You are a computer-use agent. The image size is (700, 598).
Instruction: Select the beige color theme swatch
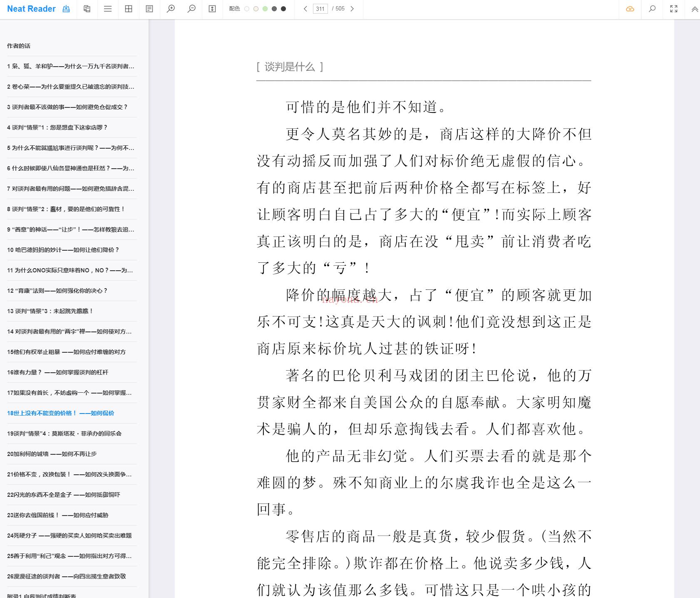point(256,9)
